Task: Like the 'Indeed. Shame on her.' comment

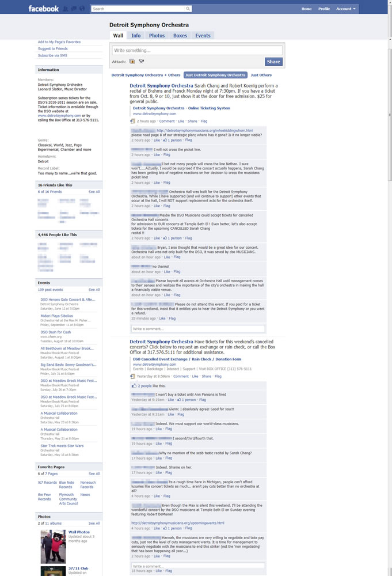Action: pyautogui.click(x=158, y=472)
